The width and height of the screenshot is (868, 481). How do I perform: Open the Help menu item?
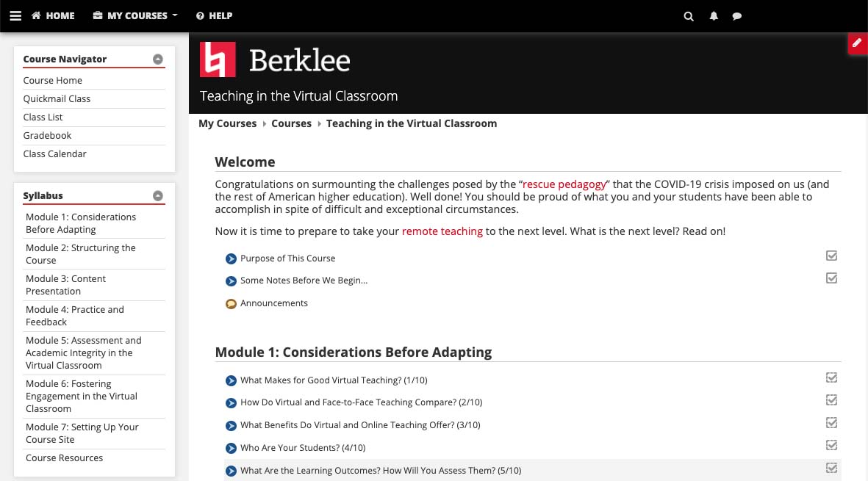(x=214, y=15)
